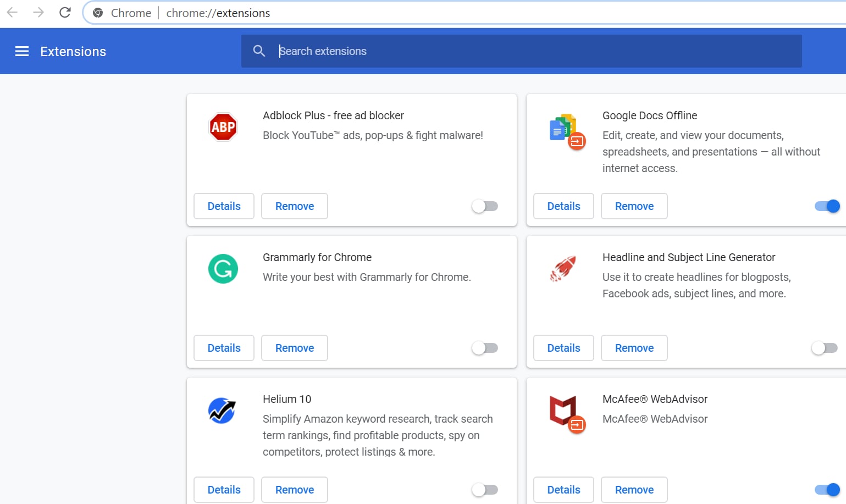Remove Headline and Subject Line Generator extension
Screen dimensions: 846x504
(x=634, y=348)
